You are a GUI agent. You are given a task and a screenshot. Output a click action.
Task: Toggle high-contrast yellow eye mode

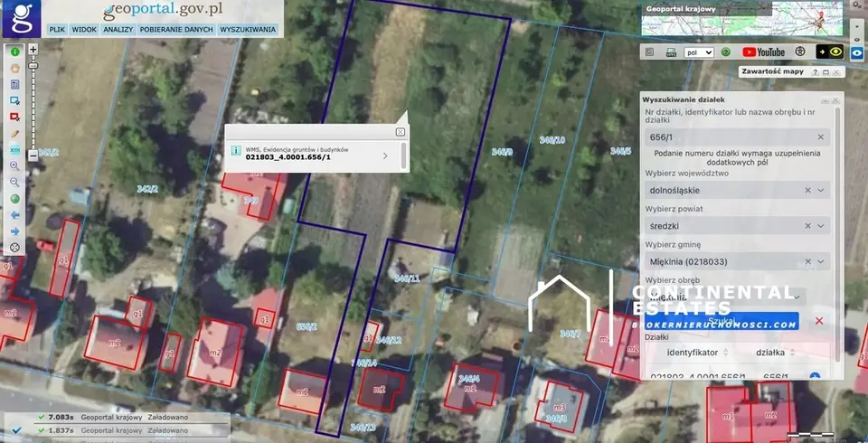tap(829, 52)
